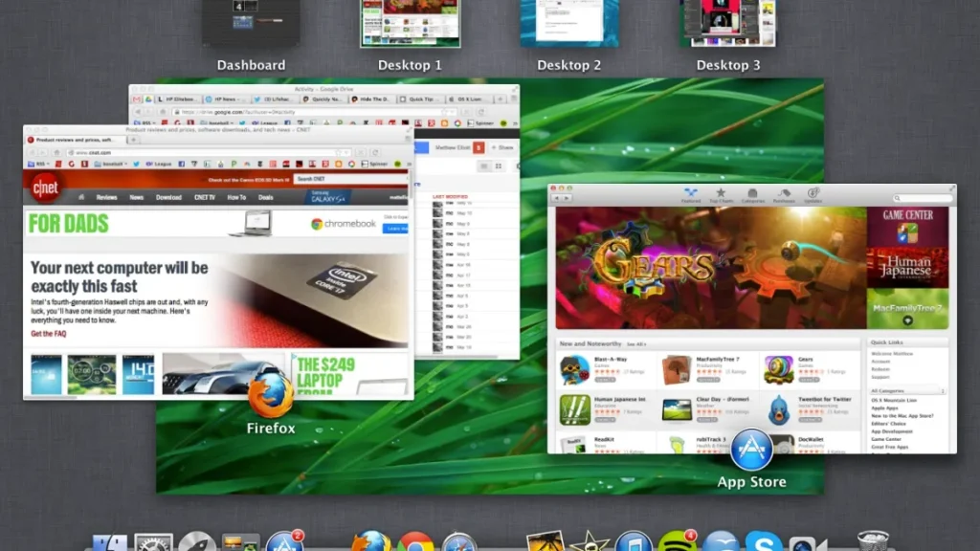Click App Store back arrow button

pyautogui.click(x=556, y=198)
